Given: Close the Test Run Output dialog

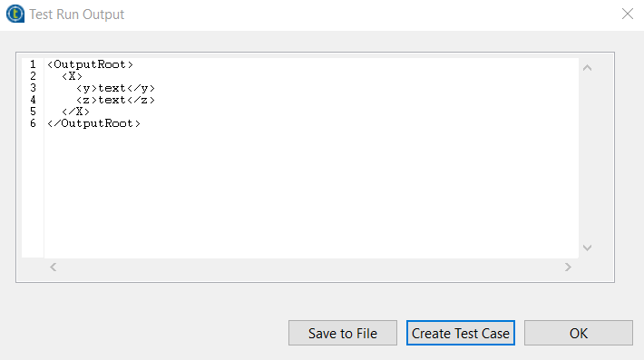Looking at the screenshot, I should click(x=627, y=14).
